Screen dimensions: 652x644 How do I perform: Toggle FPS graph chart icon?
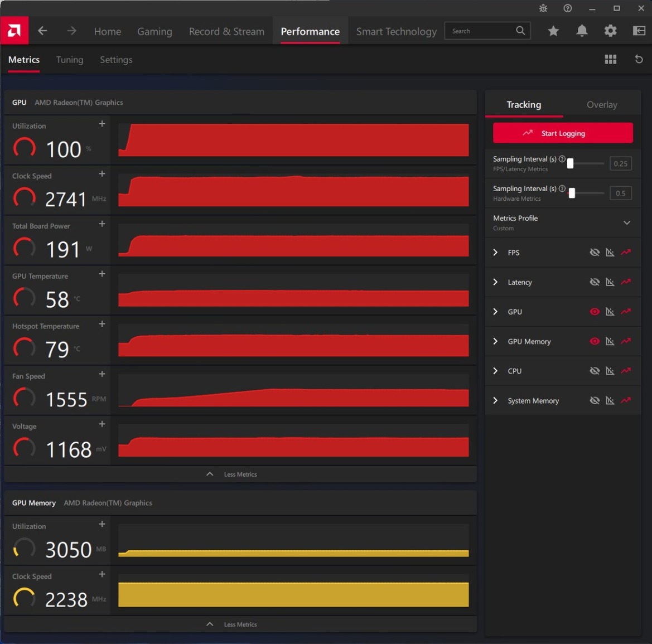pos(610,253)
